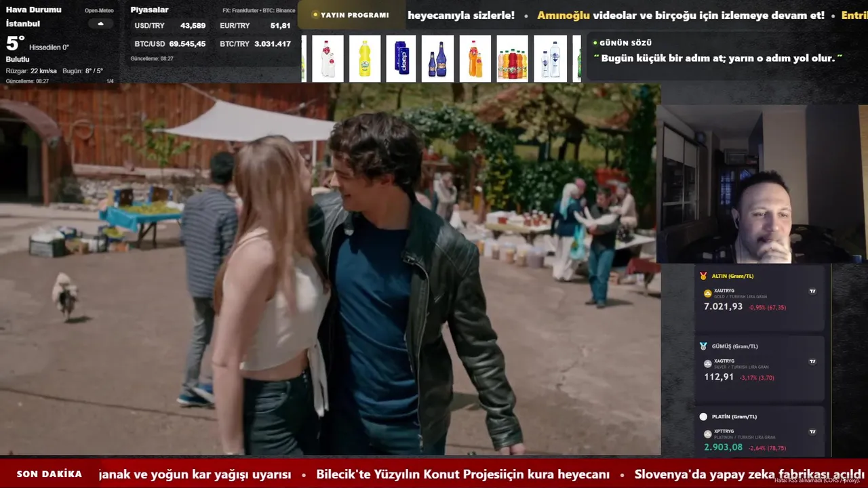Click the green dot beside GÜNÜN SÖZÜ

pyautogui.click(x=595, y=43)
